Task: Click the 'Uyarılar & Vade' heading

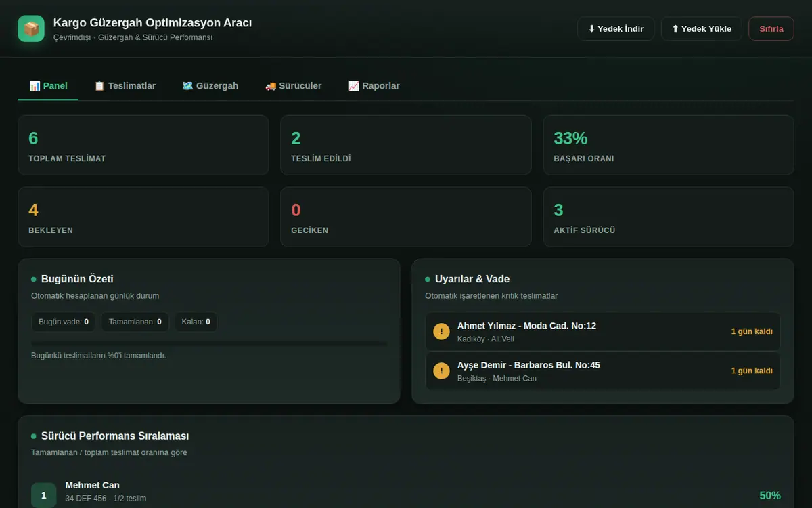Action: [472, 279]
